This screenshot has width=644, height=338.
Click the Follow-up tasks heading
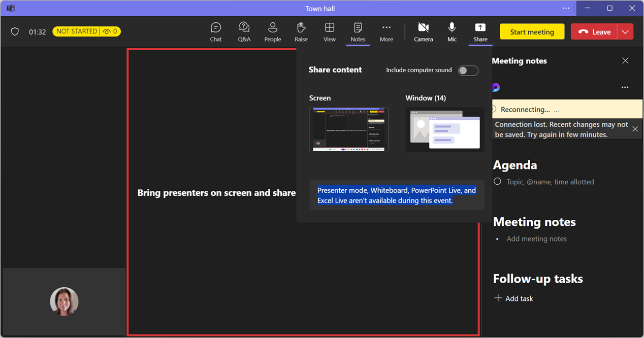pyautogui.click(x=538, y=279)
